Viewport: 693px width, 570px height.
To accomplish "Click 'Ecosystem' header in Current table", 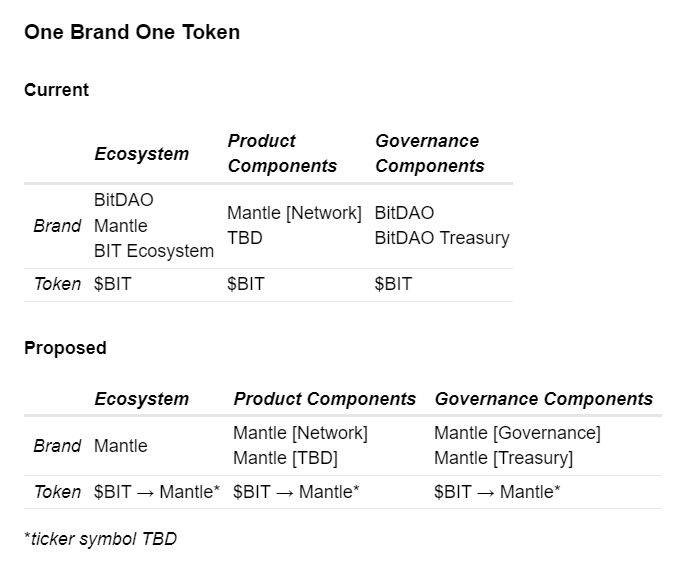I will (141, 154).
